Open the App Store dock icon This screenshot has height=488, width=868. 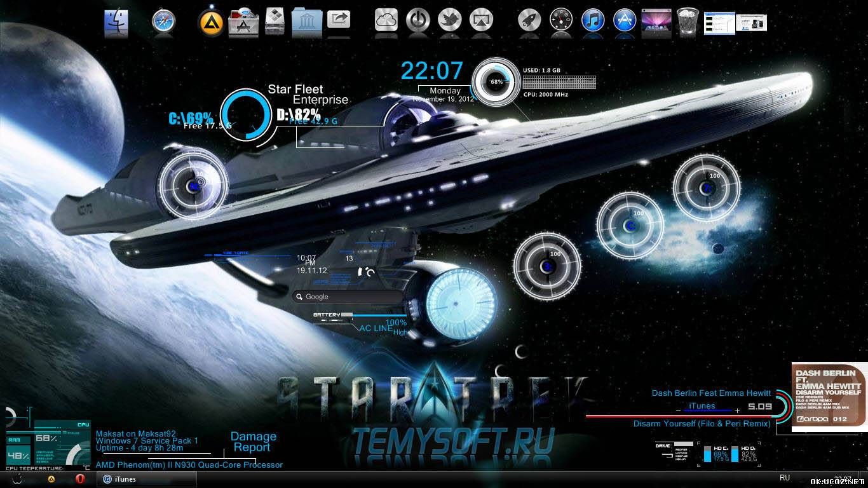[625, 20]
